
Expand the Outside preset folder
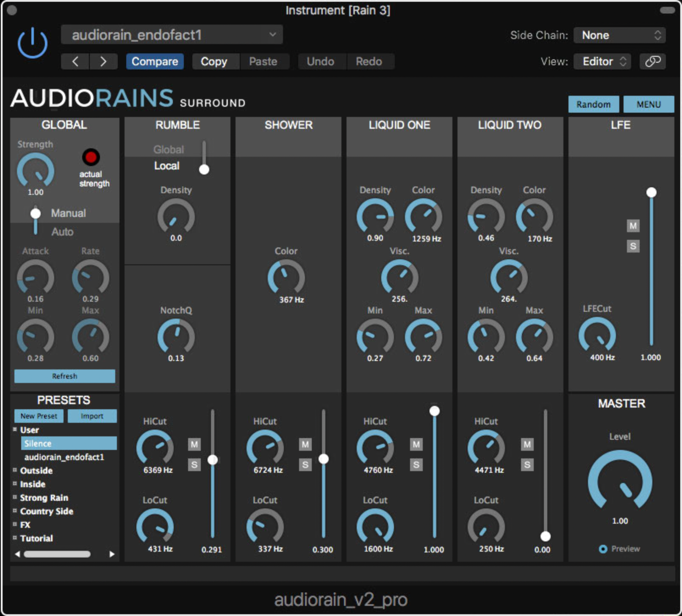click(15, 470)
